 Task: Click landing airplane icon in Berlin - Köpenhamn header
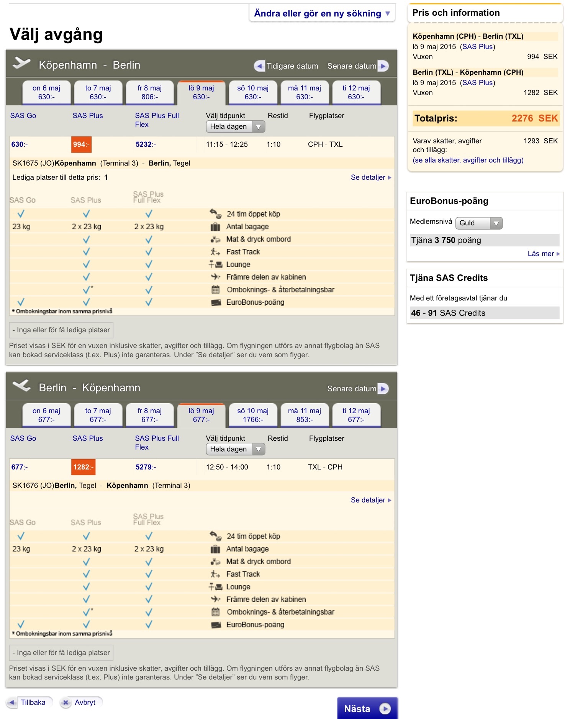(21, 386)
